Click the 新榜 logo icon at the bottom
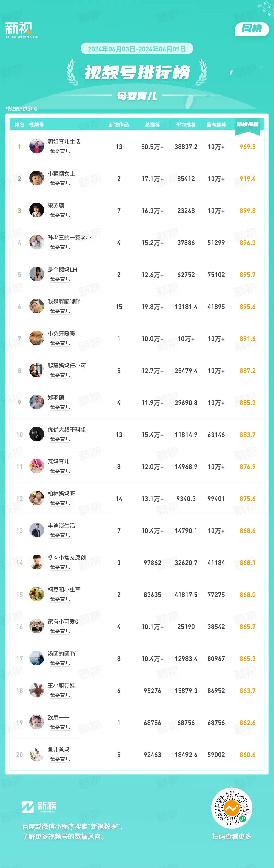This screenshot has width=274, height=868. tap(28, 807)
